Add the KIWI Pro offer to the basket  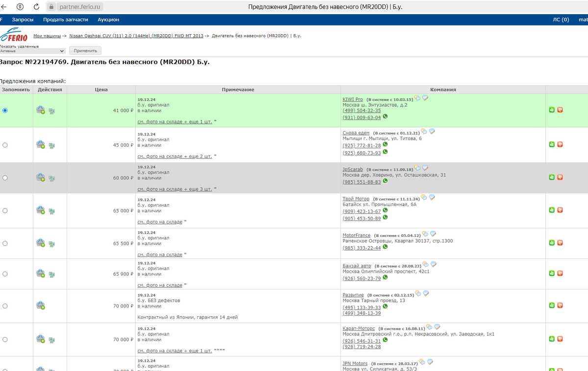coord(41,111)
